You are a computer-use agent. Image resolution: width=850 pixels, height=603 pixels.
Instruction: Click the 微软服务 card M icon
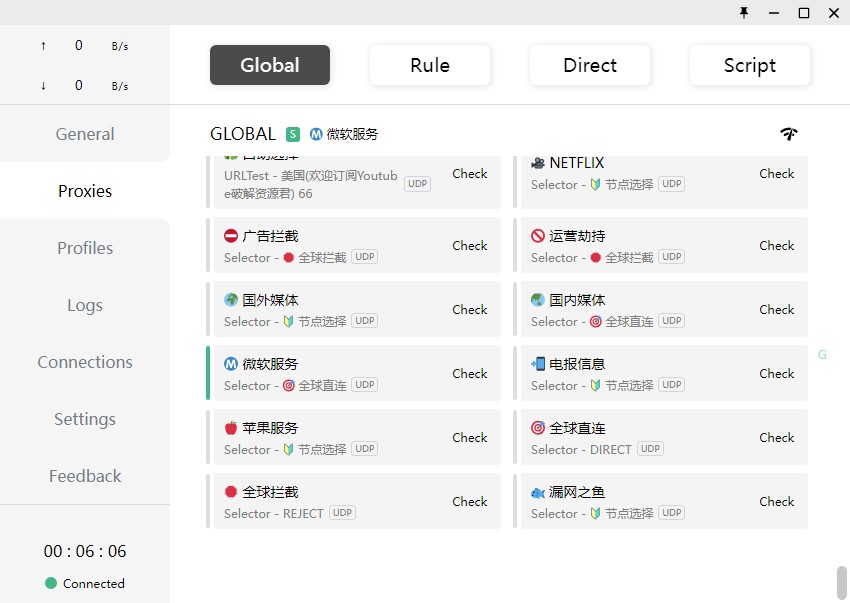click(x=231, y=364)
